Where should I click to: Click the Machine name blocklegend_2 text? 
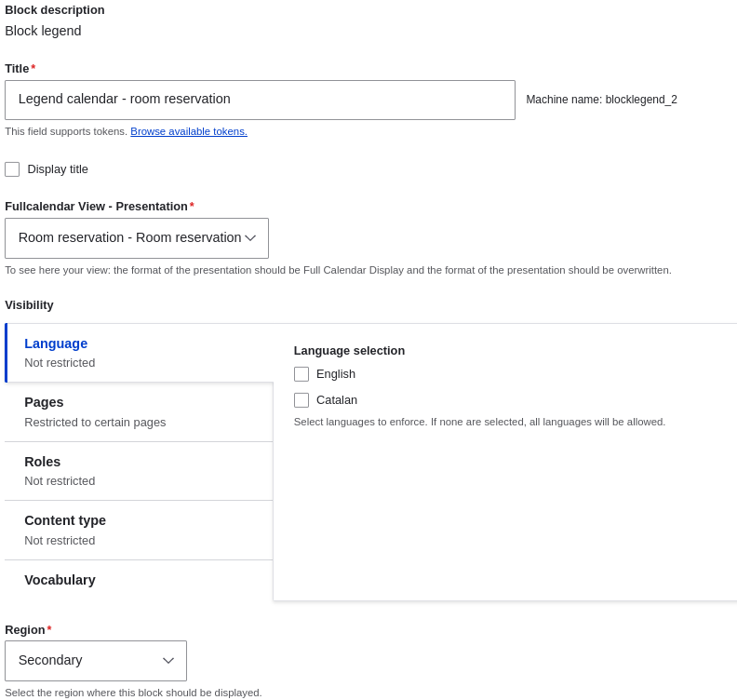[602, 100]
